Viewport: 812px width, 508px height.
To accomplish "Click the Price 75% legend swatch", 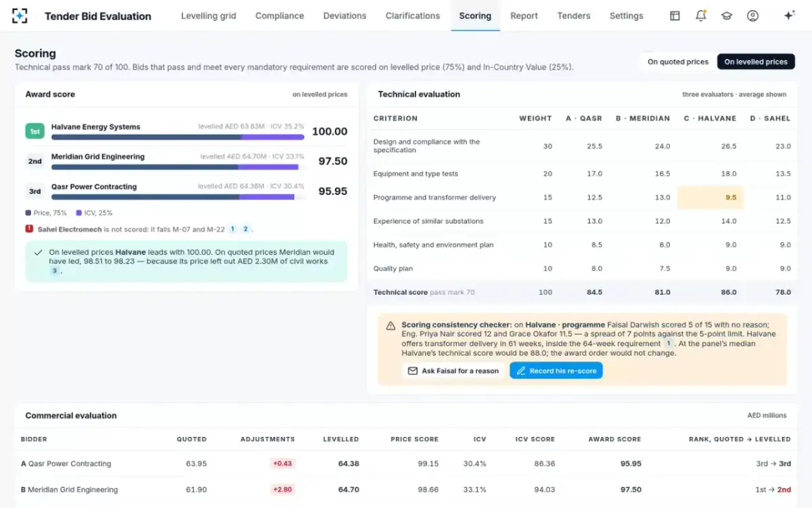I will pyautogui.click(x=28, y=213).
